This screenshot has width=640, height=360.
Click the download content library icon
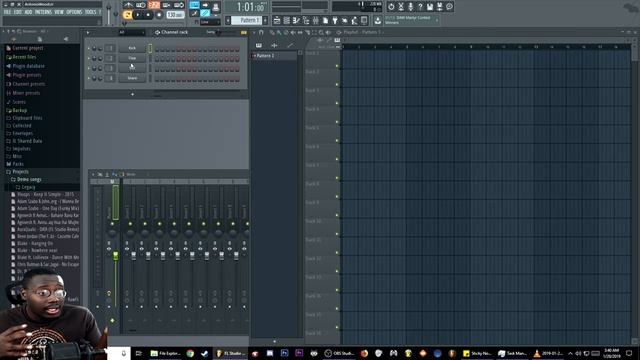point(378,20)
